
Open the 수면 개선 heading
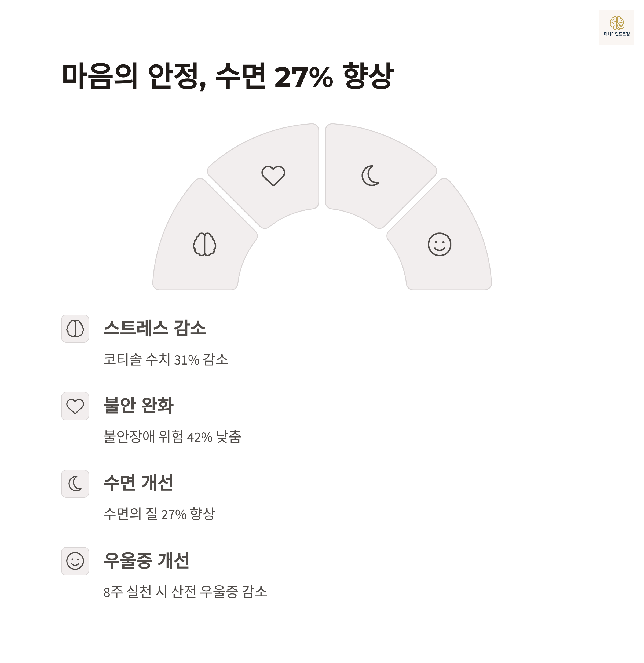138,483
